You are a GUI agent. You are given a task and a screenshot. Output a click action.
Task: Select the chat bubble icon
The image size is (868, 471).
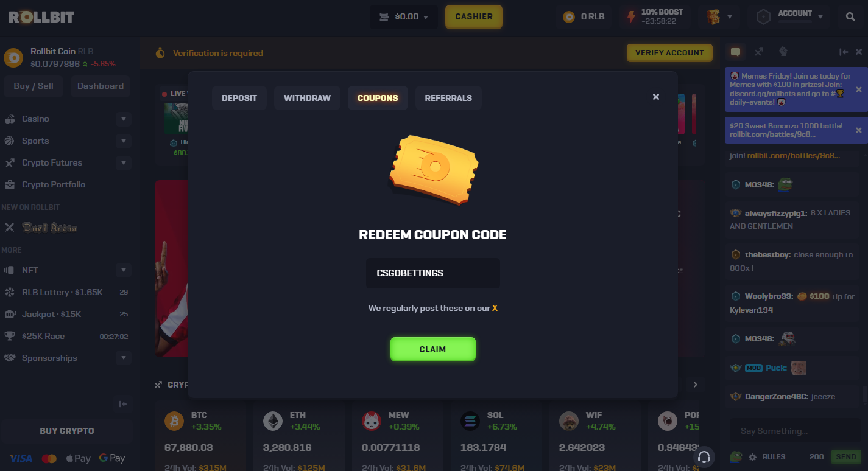pos(735,52)
